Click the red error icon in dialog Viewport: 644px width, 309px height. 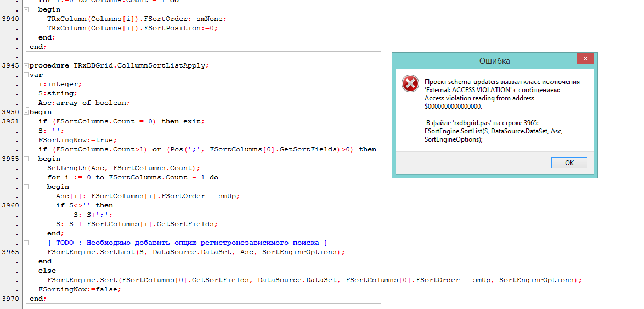tap(410, 83)
